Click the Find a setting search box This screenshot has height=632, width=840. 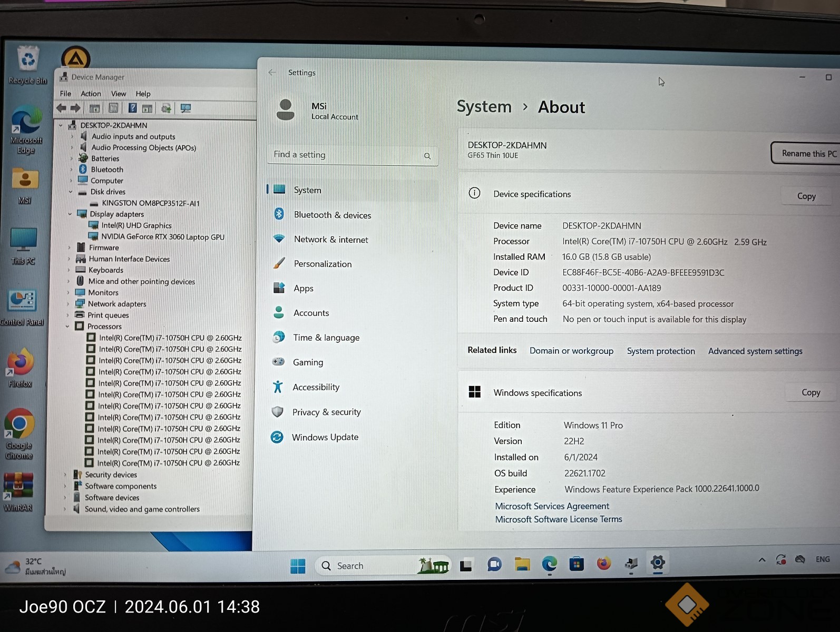coord(352,155)
